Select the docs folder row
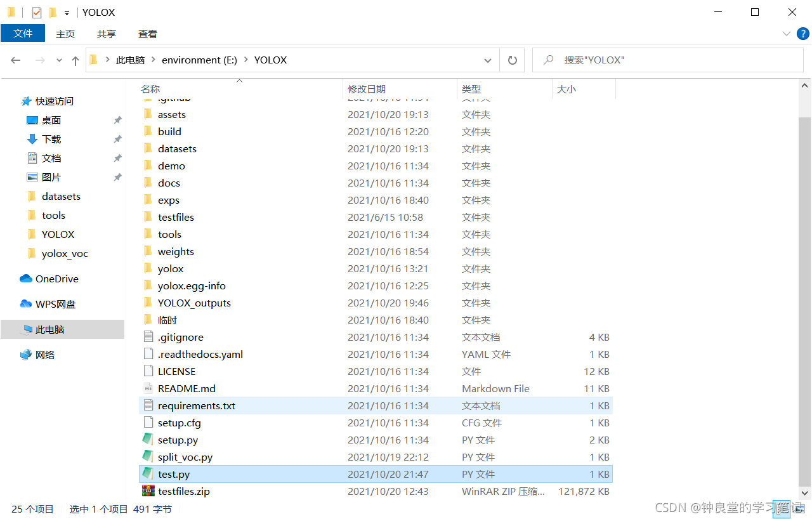812x519 pixels. tap(376, 183)
